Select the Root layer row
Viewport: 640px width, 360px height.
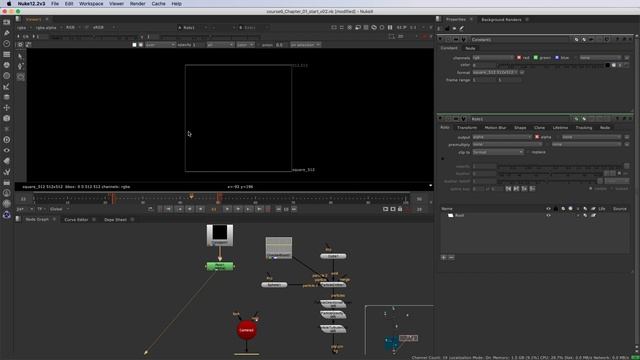(x=535, y=216)
